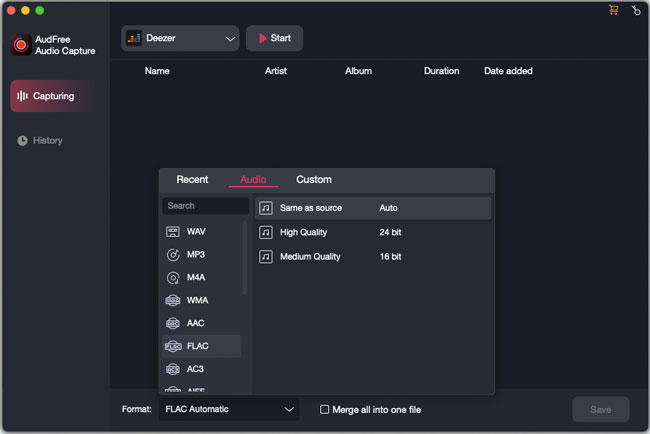The height and width of the screenshot is (434, 650).
Task: Click the Save button
Action: (601, 410)
